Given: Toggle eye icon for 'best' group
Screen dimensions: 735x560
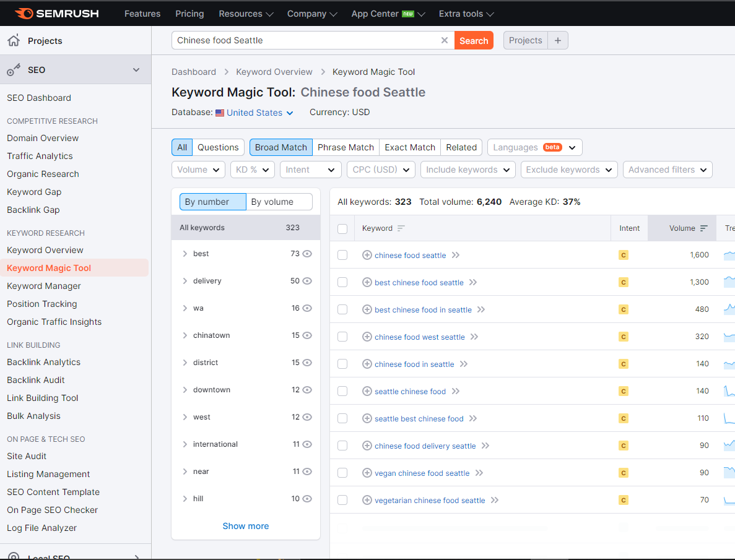Looking at the screenshot, I should click(x=307, y=254).
